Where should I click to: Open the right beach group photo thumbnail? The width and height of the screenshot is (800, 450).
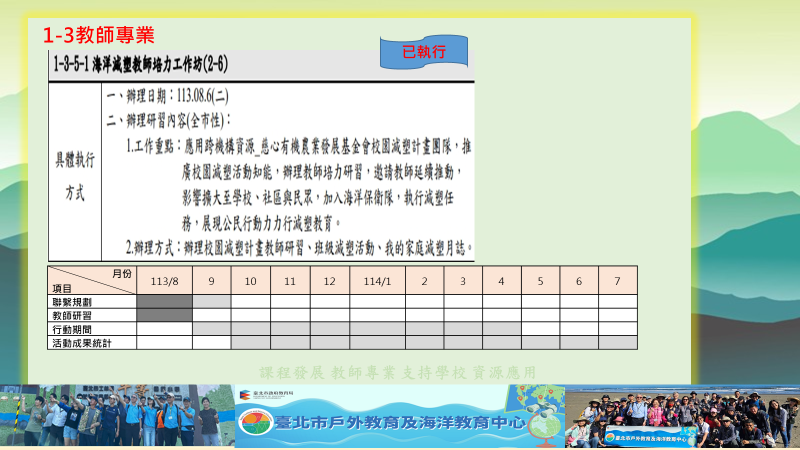(x=683, y=416)
